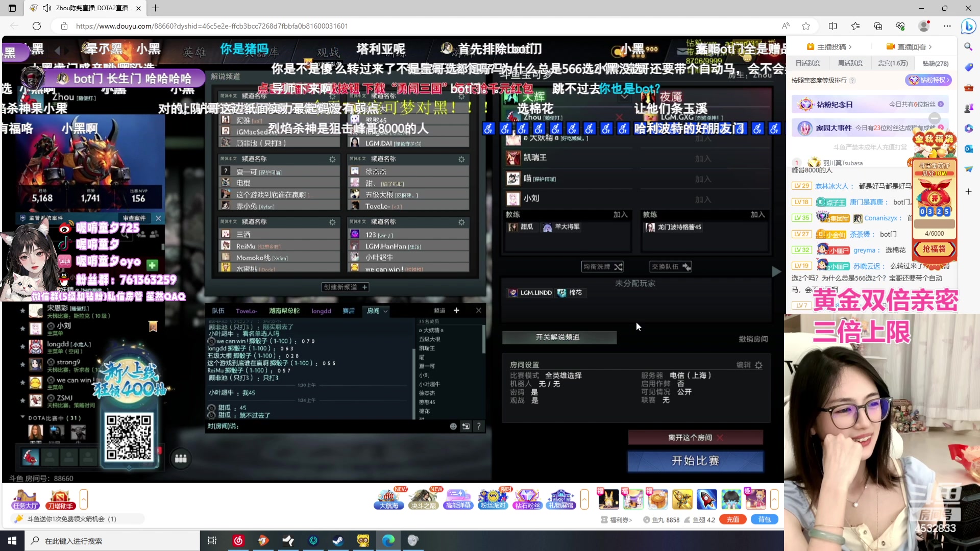Open sidebar games chess icon
The image size is (980, 551).
tap(968, 108)
